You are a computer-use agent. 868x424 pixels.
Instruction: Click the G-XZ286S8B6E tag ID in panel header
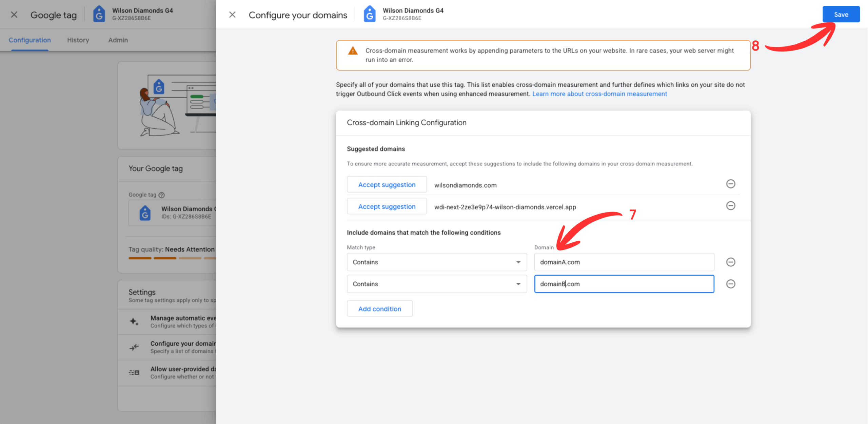coord(402,18)
